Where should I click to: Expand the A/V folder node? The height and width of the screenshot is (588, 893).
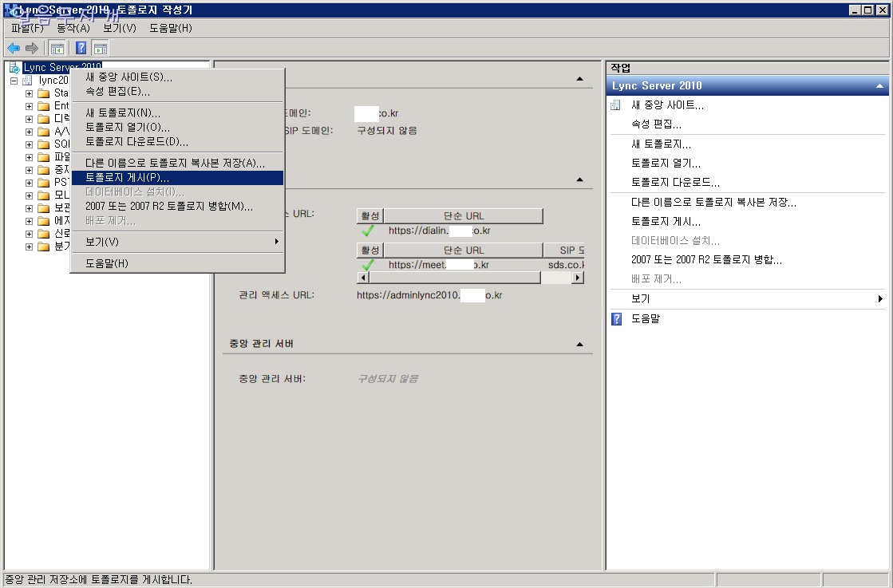pyautogui.click(x=29, y=132)
